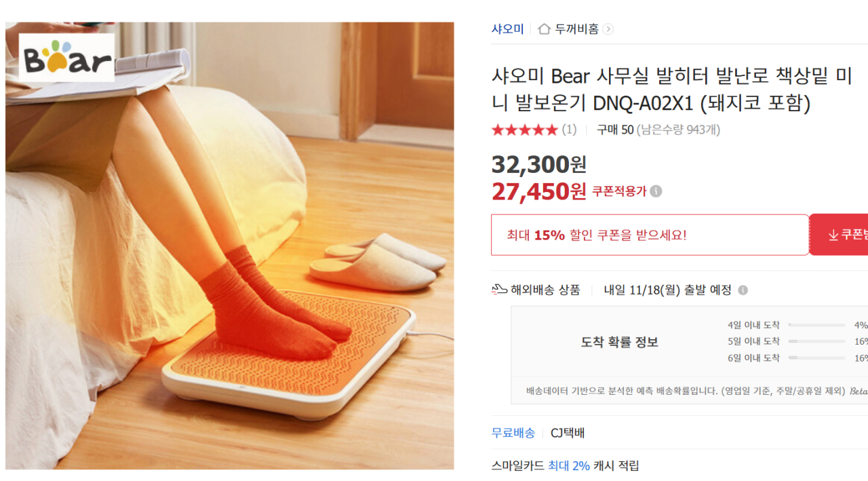Open the review count (1) link

click(x=569, y=130)
